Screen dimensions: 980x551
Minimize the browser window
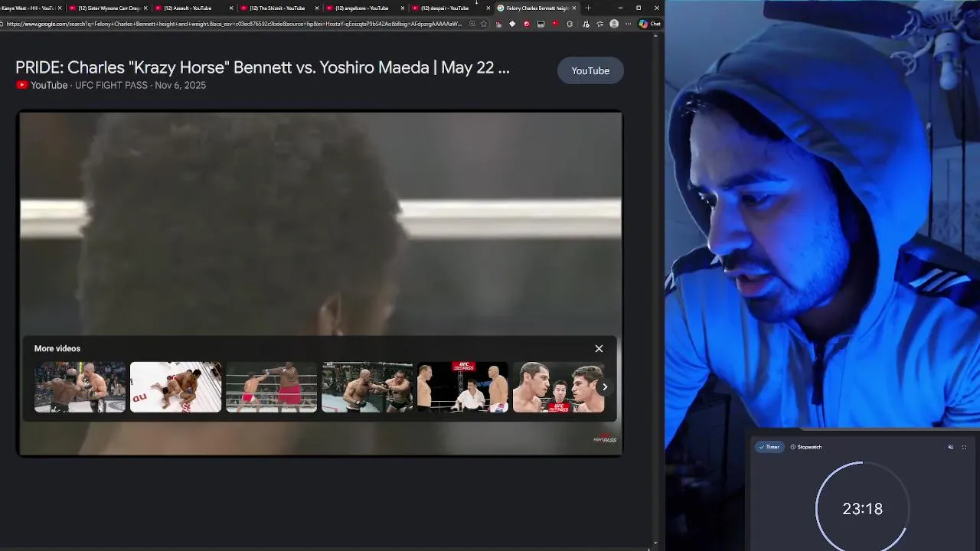pyautogui.click(x=620, y=8)
